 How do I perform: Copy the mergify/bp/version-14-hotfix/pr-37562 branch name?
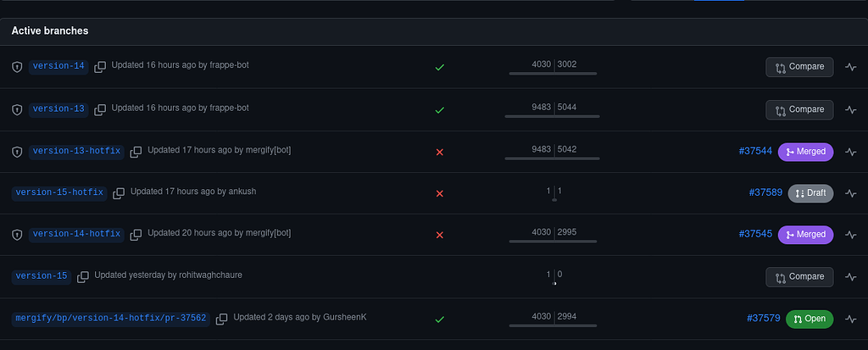(x=222, y=319)
